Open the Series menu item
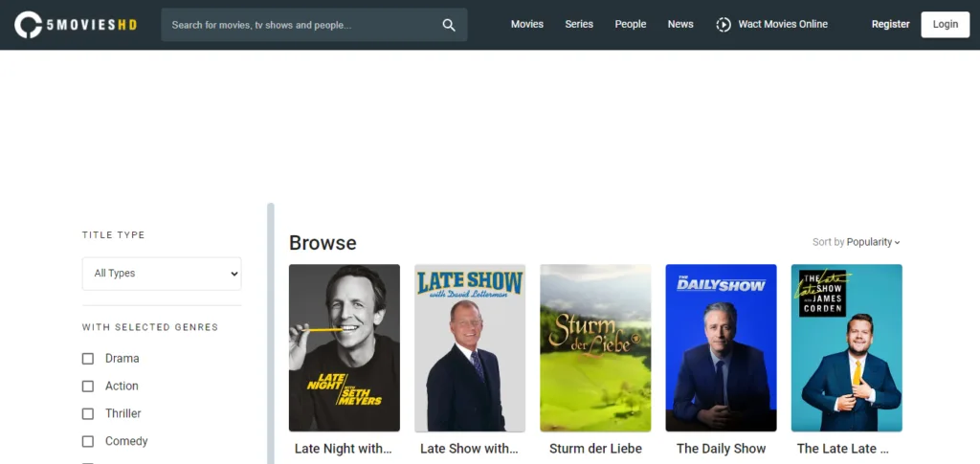Image resolution: width=980 pixels, height=464 pixels. (x=579, y=24)
